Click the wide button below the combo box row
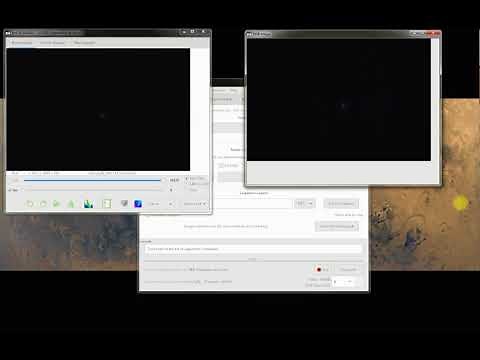The image size is (480, 360). tap(337, 226)
